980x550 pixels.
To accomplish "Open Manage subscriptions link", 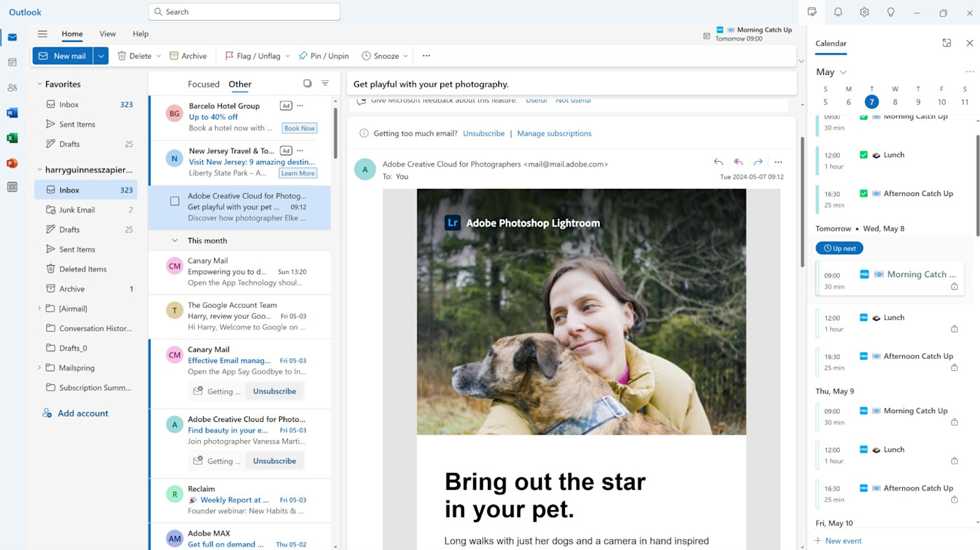I will click(x=554, y=133).
